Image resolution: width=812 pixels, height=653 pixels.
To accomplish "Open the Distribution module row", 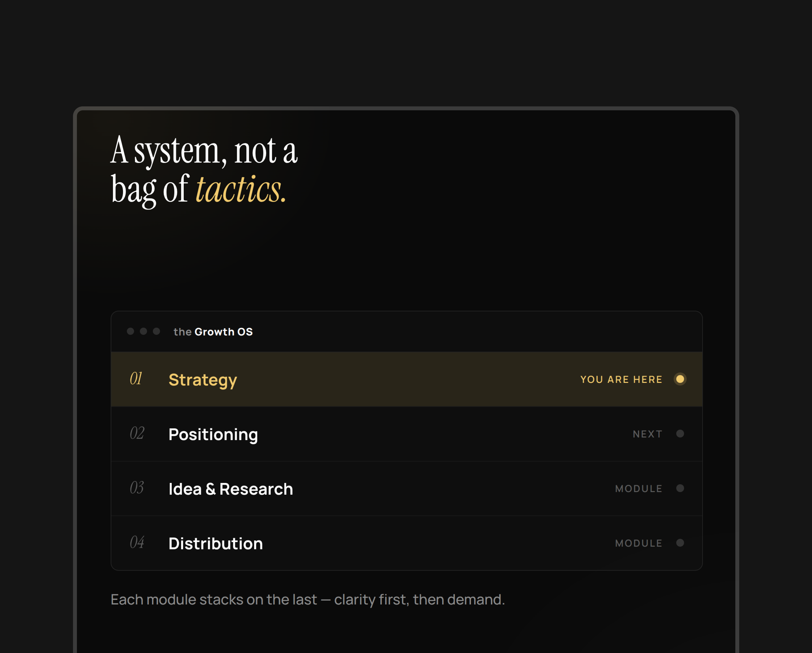I will click(406, 543).
